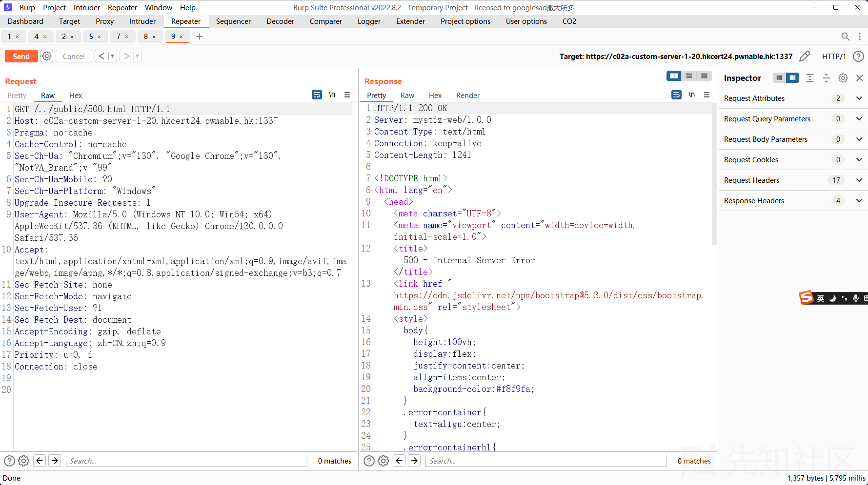Viewport: 868px width, 485px height.
Task: Edit target with pencil icon
Action: tap(805, 56)
